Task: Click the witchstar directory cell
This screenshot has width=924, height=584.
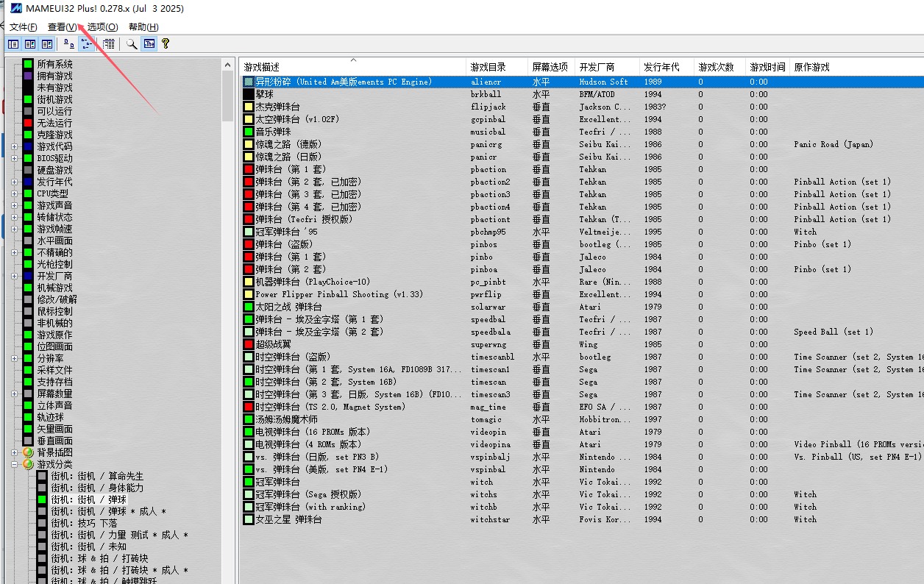Action: click(x=491, y=519)
